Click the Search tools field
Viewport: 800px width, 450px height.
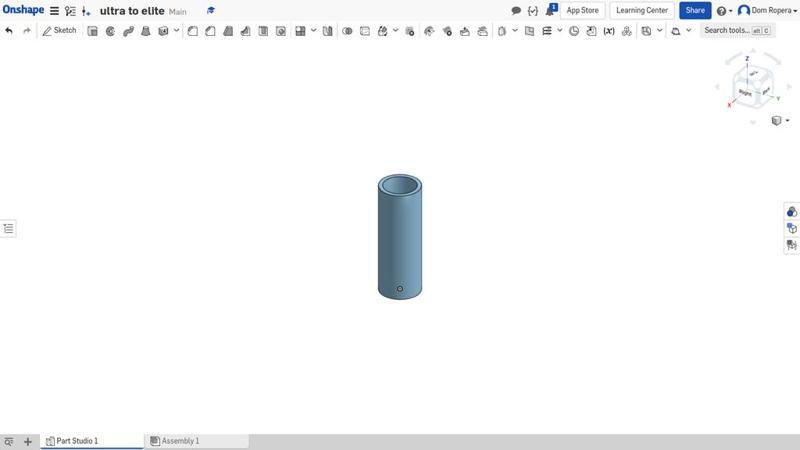(737, 31)
